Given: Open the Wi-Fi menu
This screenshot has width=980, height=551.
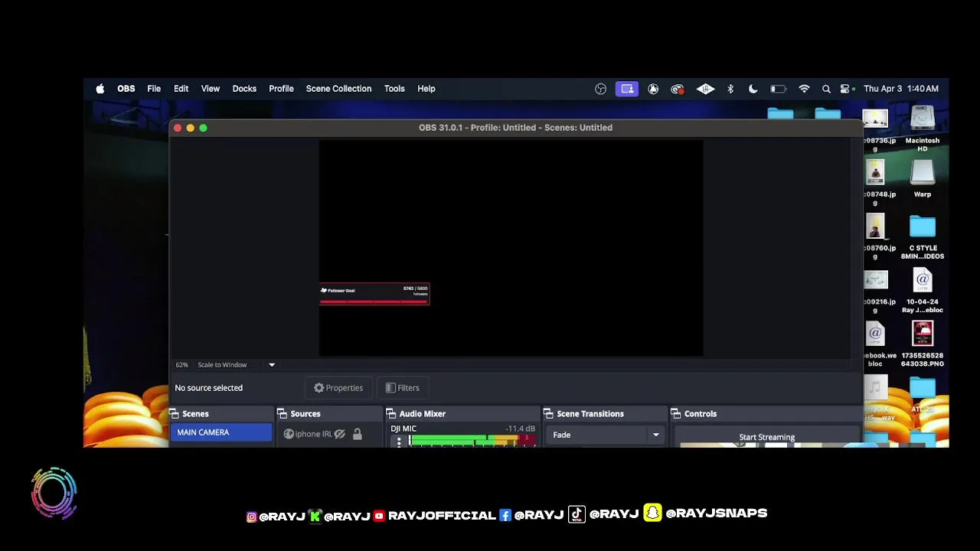Looking at the screenshot, I should pyautogui.click(x=804, y=89).
